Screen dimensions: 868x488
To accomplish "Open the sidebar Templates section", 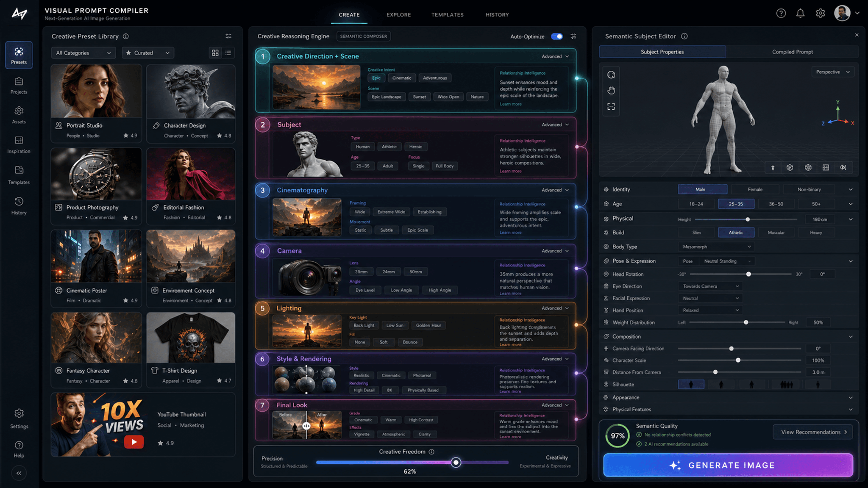I will 19,175.
